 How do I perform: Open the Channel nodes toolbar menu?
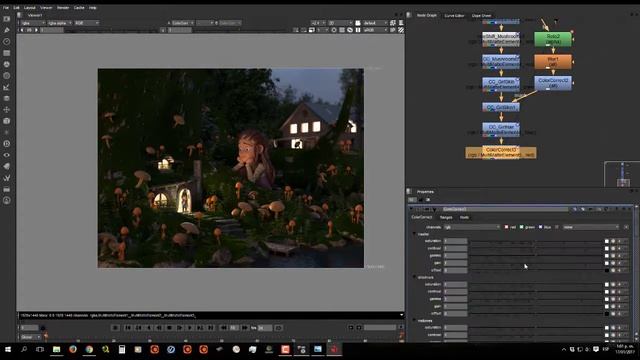7,53
